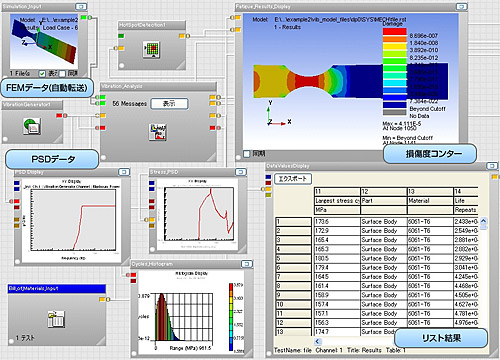Click the HotSpotDetection glyph icon
The height and width of the screenshot is (360, 500).
[152, 50]
